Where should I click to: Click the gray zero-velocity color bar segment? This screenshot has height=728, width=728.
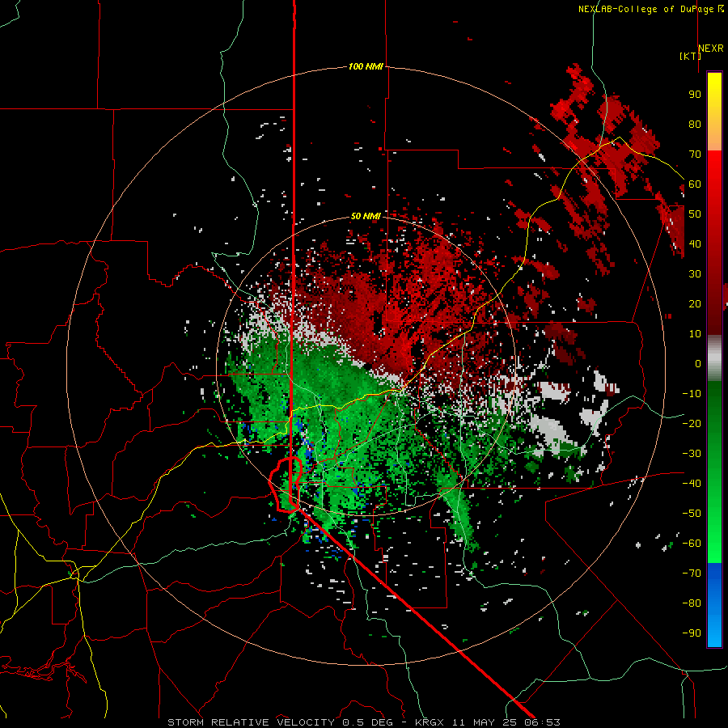click(714, 358)
